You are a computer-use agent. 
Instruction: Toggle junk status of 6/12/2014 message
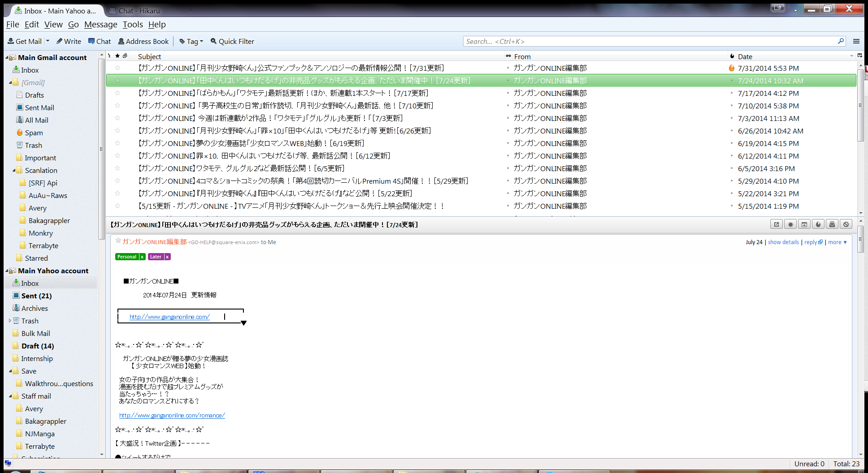pyautogui.click(x=732, y=156)
